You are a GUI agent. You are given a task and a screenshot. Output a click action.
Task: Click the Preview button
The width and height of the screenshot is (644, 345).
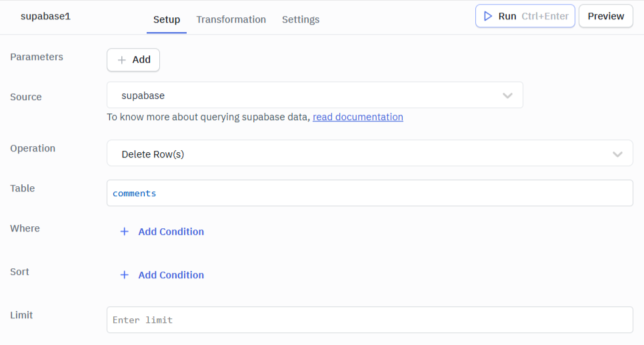(606, 16)
